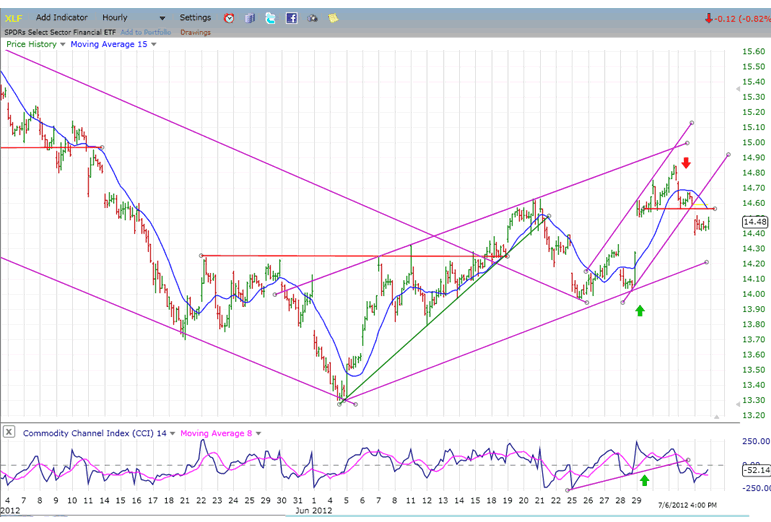Click the green up arrow on price chart

[x=640, y=311]
